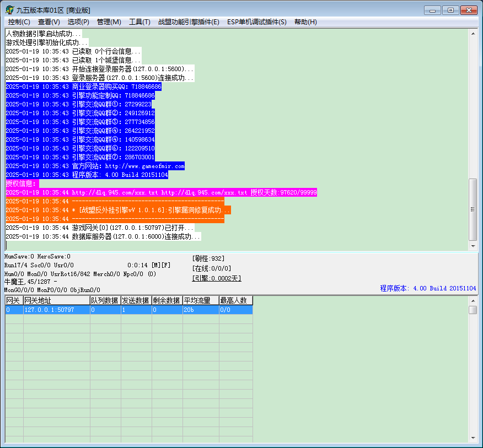The width and height of the screenshot is (483, 448).
Task: Click the 已读取 1个城堡信息 log line
Action: 74,61
